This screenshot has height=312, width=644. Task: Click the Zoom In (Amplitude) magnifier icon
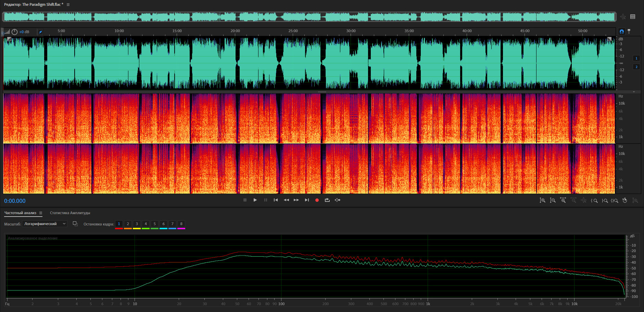click(542, 200)
